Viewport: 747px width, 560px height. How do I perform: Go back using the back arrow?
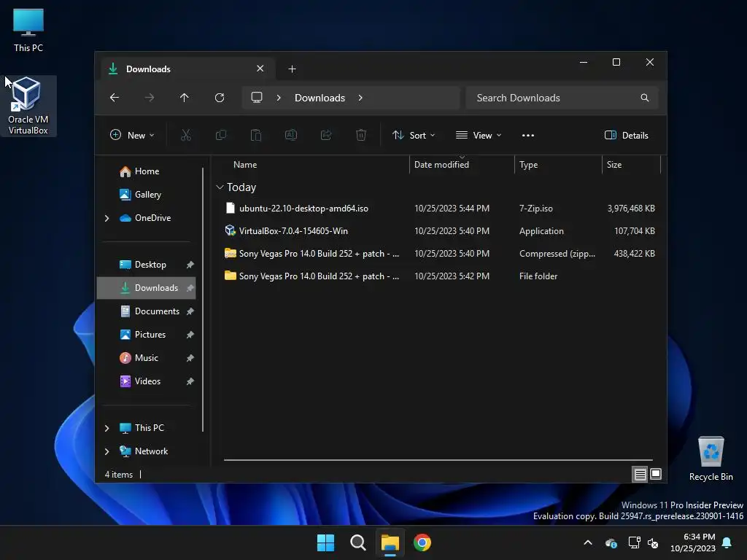[x=115, y=98]
